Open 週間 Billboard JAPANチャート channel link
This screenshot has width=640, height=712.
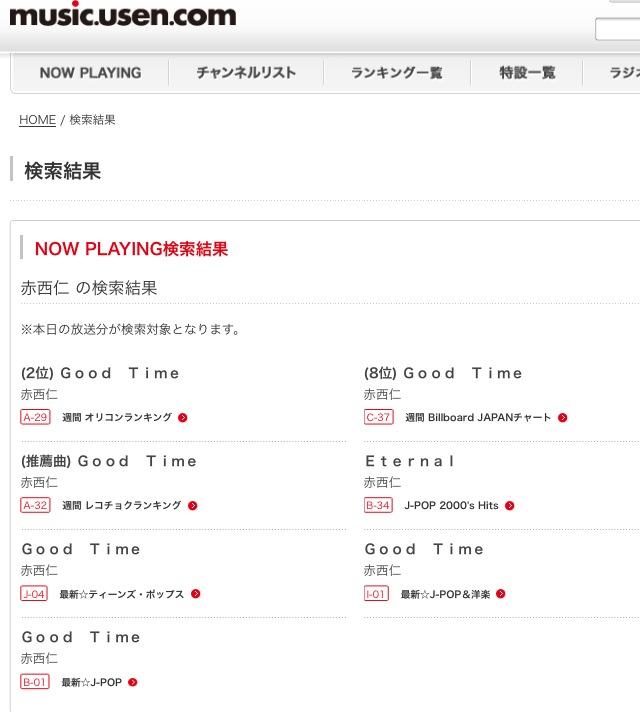coord(478,417)
